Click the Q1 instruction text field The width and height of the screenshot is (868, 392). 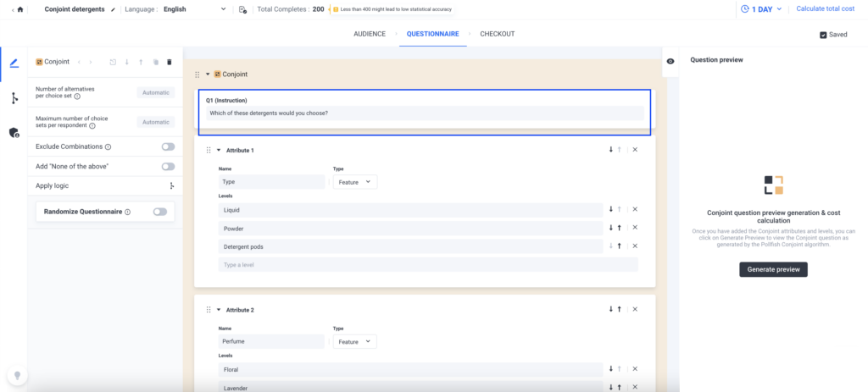[425, 113]
